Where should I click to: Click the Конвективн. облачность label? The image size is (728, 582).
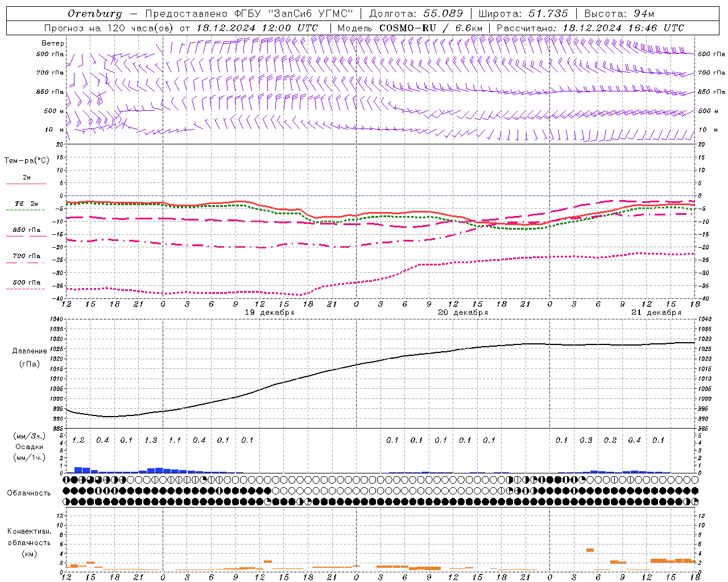[x=29, y=537]
